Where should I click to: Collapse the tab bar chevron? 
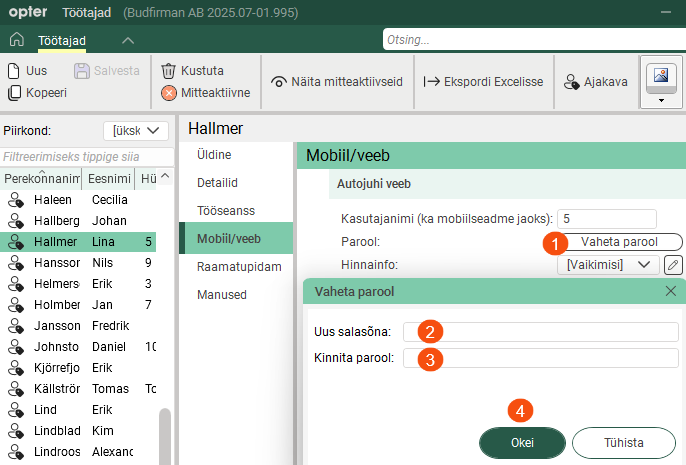127,40
